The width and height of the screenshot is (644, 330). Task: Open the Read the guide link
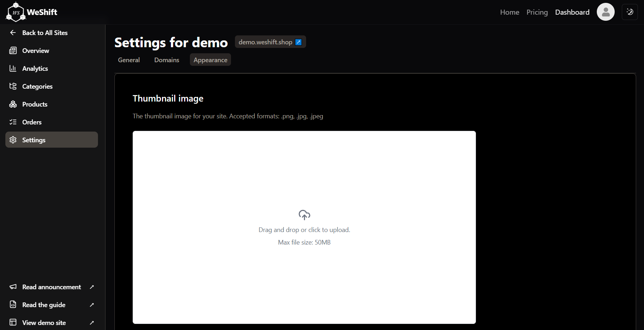point(51,305)
